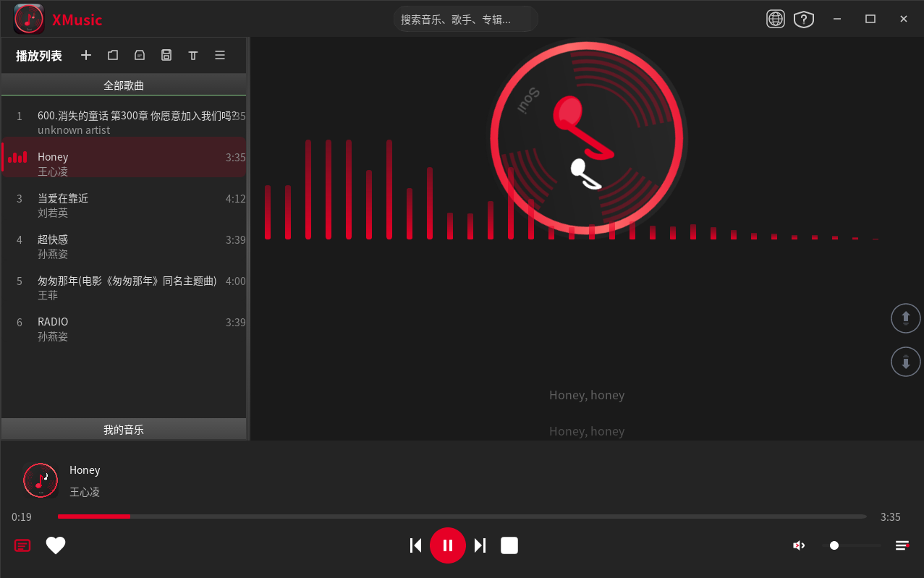The image size is (924, 578).
Task: Click the round up-arrow button
Action: [x=905, y=318]
